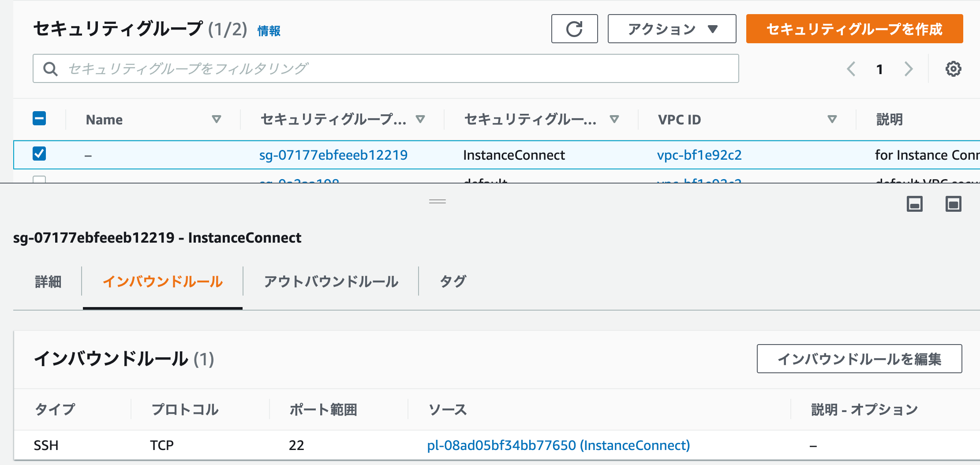The height and width of the screenshot is (465, 980).
Task: Click the 'for Instance Conn' description cell
Action: click(927, 155)
